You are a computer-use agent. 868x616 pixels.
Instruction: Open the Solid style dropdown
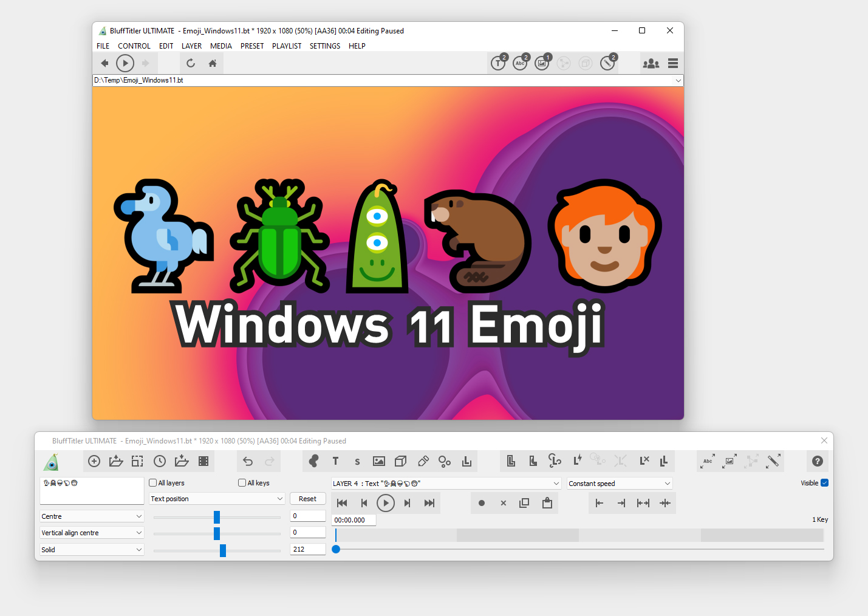(92, 550)
